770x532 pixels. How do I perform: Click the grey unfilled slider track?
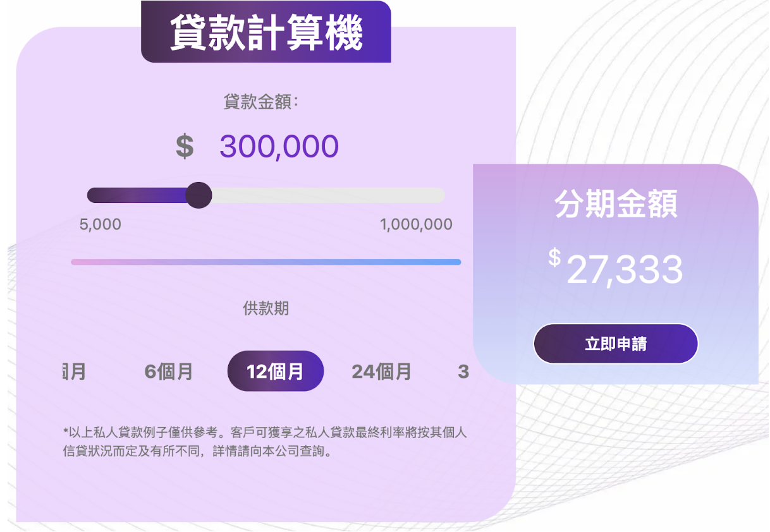(x=327, y=195)
